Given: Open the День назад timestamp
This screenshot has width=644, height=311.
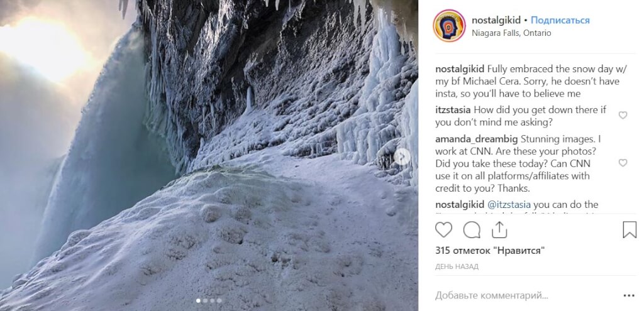Looking at the screenshot, I should pos(457,266).
